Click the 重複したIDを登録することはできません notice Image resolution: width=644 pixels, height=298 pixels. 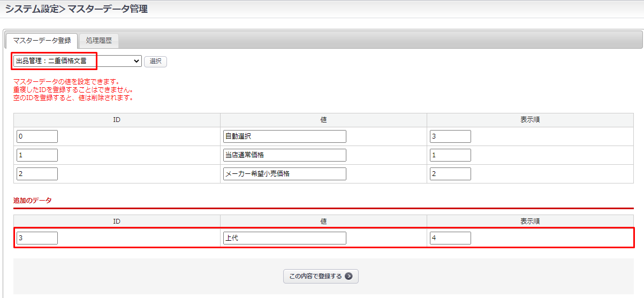pyautogui.click(x=73, y=90)
